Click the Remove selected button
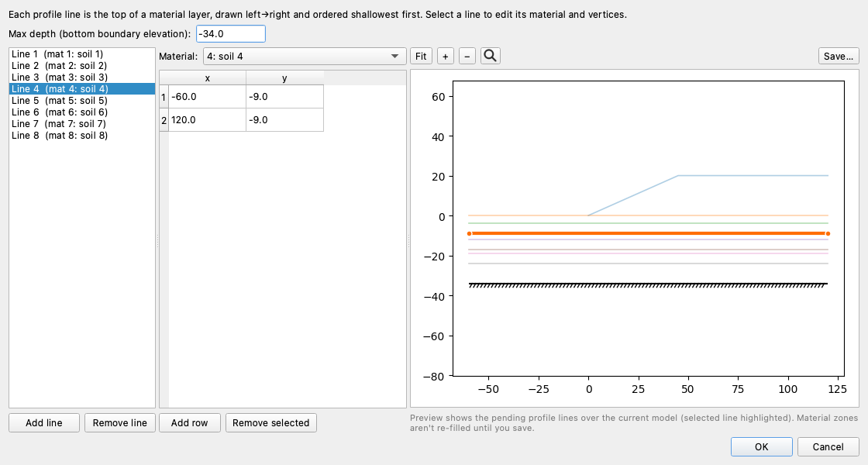Screen dimensions: 868x465 (x=270, y=423)
